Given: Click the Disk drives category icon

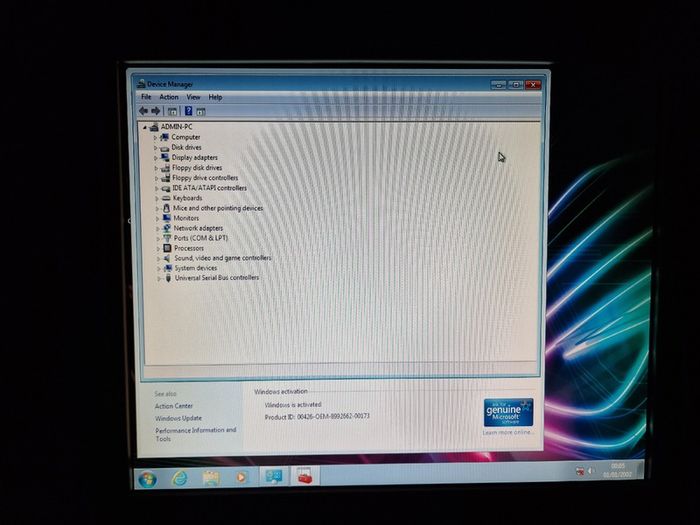Looking at the screenshot, I should [165, 147].
